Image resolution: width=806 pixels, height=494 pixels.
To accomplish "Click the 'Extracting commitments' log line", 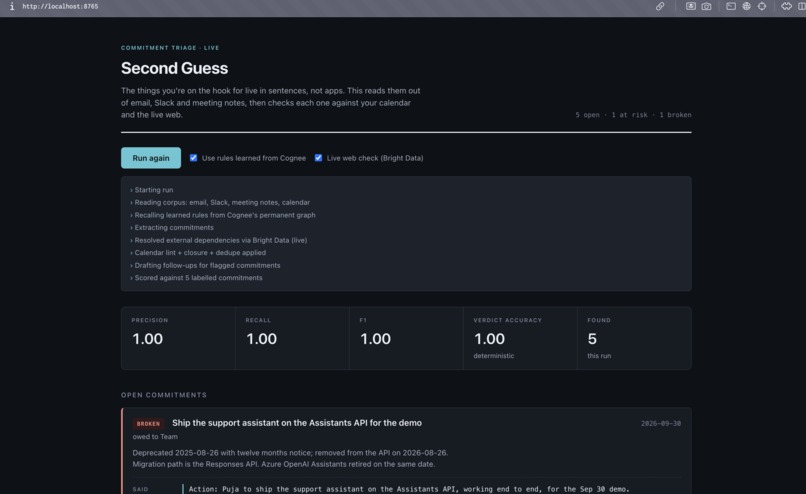I will point(172,227).
